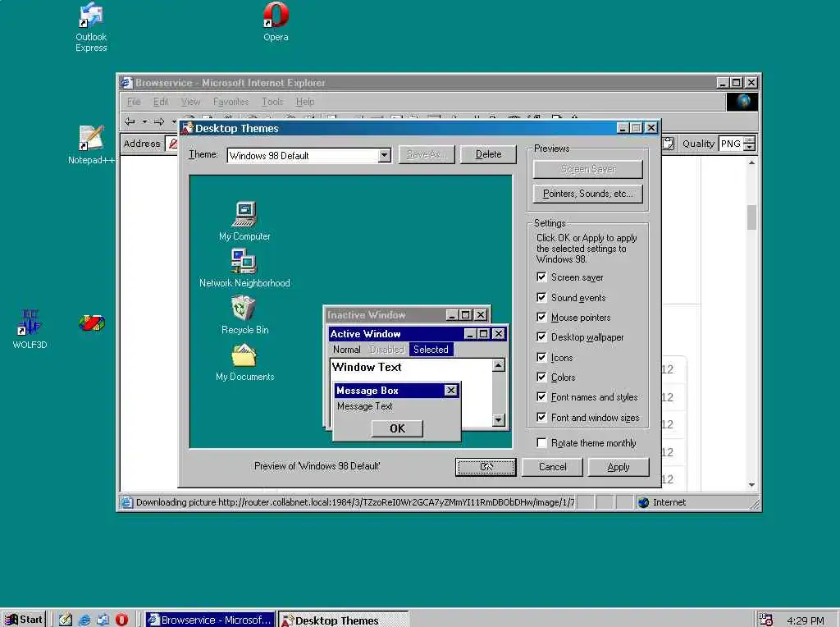Click Cancel in Desktop Themes dialog
The width and height of the screenshot is (840, 627).
[552, 467]
